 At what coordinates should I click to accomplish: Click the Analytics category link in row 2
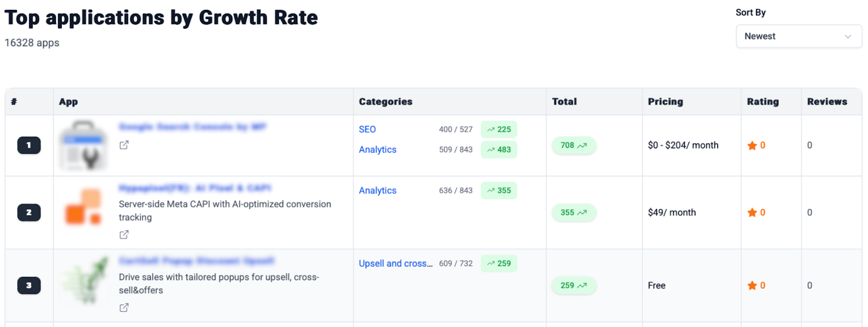tap(378, 191)
